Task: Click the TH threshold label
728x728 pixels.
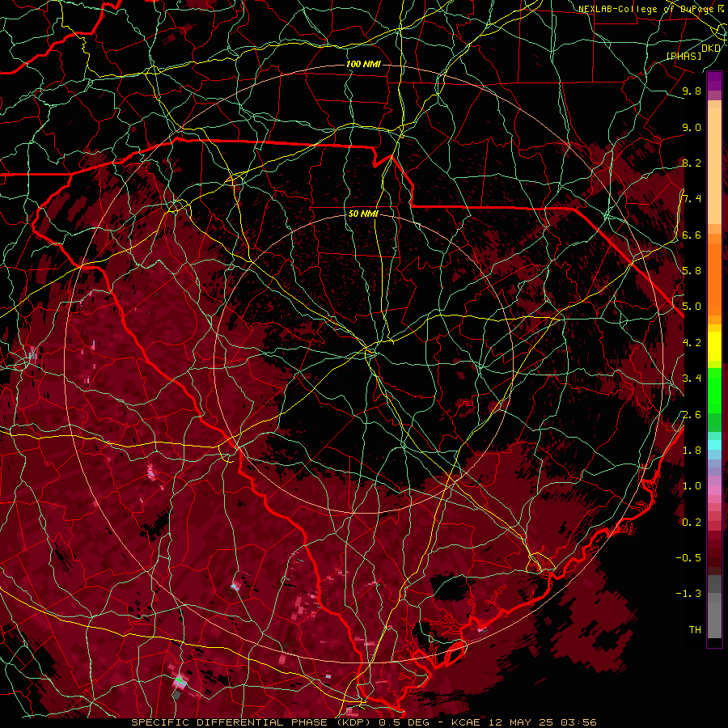Action: pyautogui.click(x=695, y=630)
